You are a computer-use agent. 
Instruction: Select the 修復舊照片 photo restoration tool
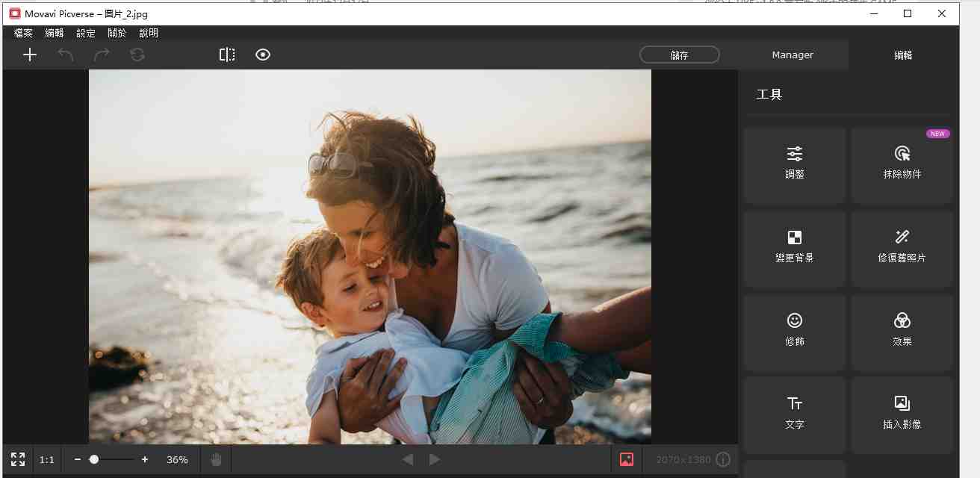coord(902,248)
